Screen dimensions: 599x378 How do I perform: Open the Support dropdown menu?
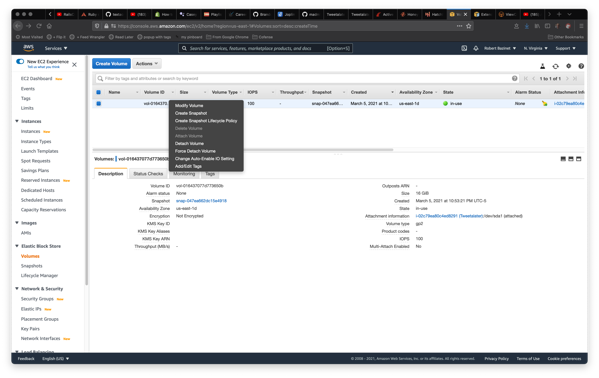coord(565,48)
